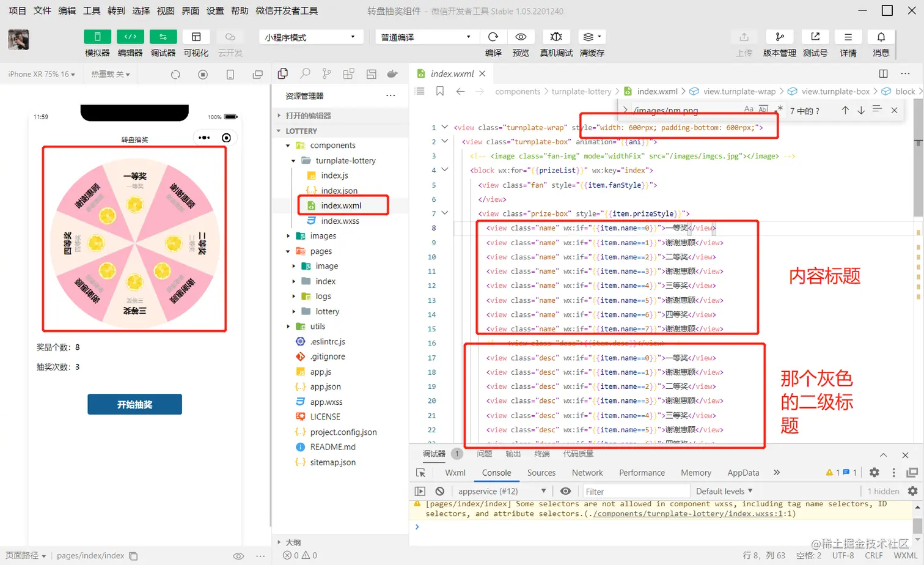Copy the page path in the status bar

[133, 556]
